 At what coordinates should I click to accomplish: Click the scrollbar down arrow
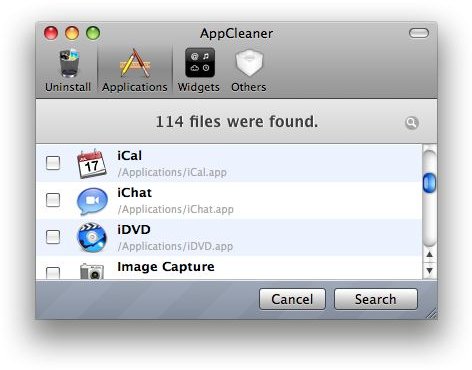point(429,270)
